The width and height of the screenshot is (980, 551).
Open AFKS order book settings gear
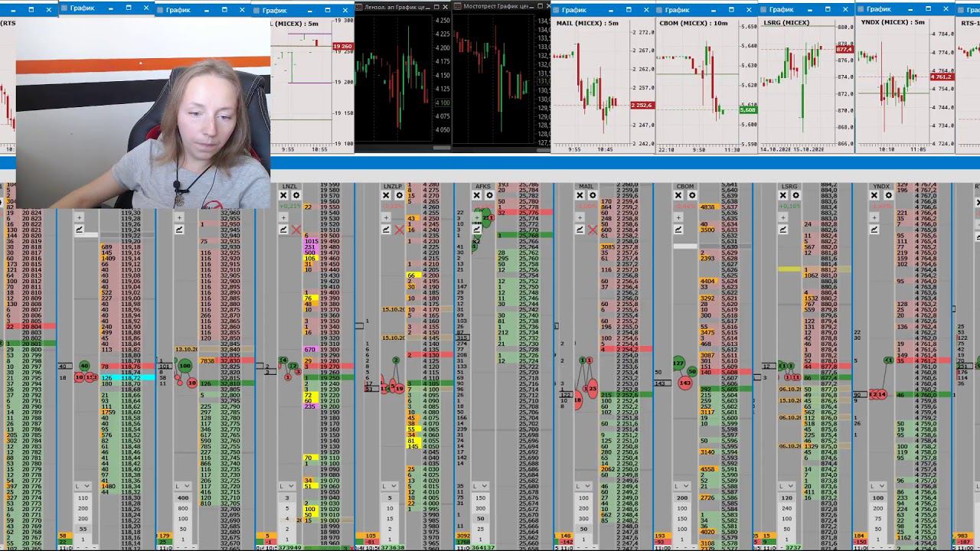click(x=489, y=196)
